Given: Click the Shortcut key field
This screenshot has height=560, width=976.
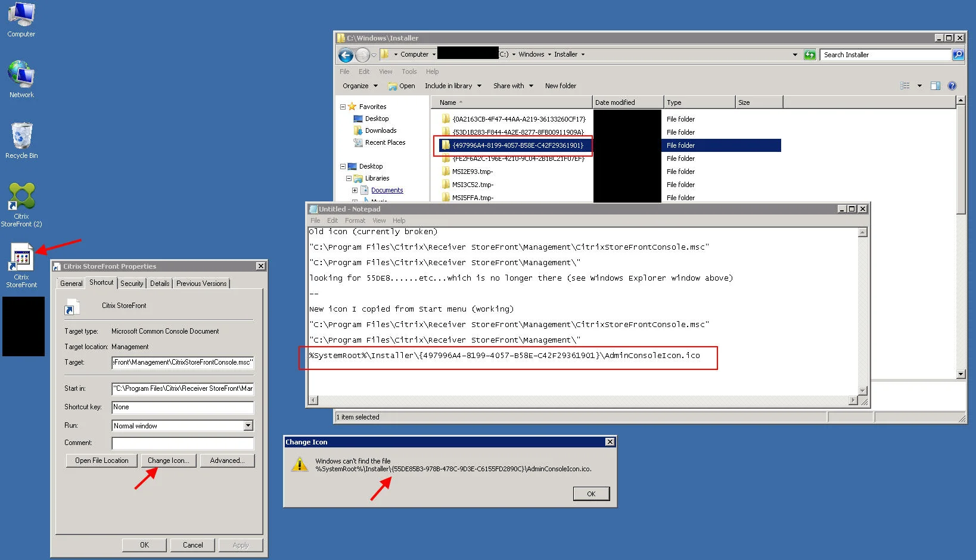Looking at the screenshot, I should (x=182, y=407).
